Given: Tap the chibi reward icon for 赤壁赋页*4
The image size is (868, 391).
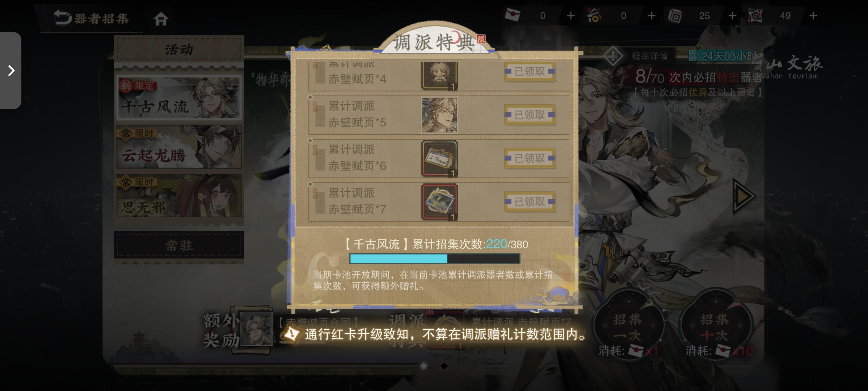Looking at the screenshot, I should pos(439,75).
